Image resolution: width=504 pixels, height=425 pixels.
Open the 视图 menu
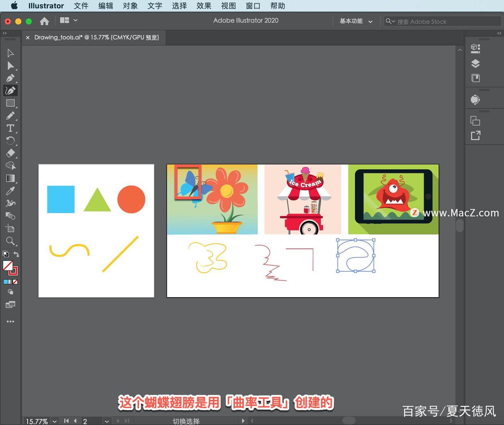tap(228, 6)
